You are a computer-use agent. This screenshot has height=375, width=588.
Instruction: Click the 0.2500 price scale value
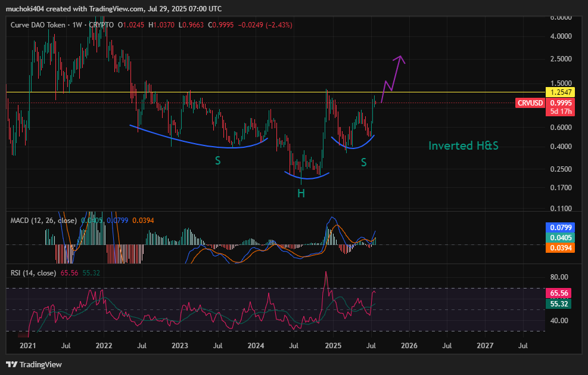561,169
